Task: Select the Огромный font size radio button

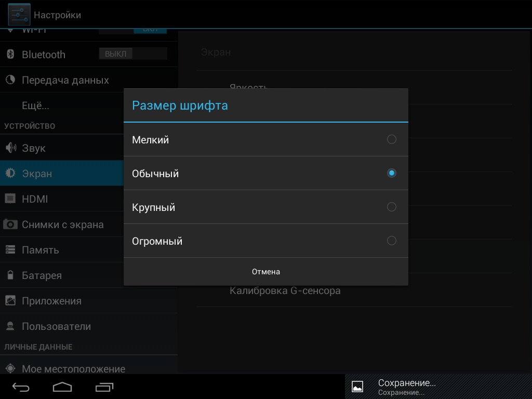Action: tap(391, 241)
